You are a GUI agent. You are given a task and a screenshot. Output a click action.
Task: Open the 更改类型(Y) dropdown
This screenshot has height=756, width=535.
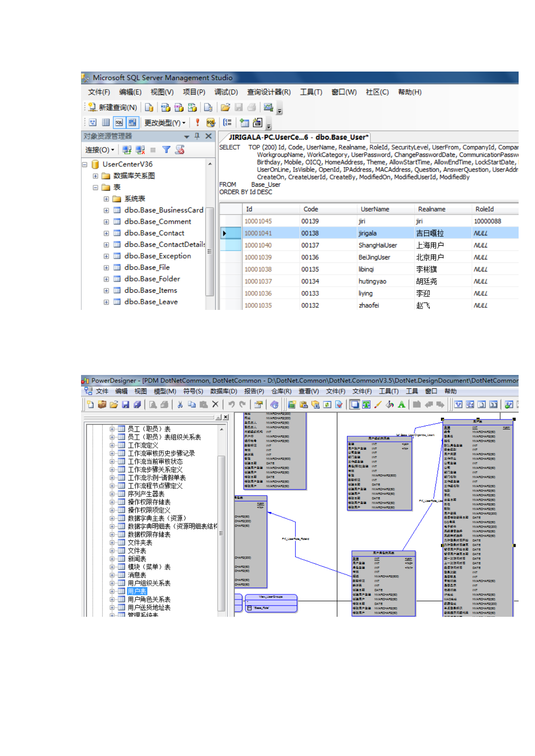165,123
